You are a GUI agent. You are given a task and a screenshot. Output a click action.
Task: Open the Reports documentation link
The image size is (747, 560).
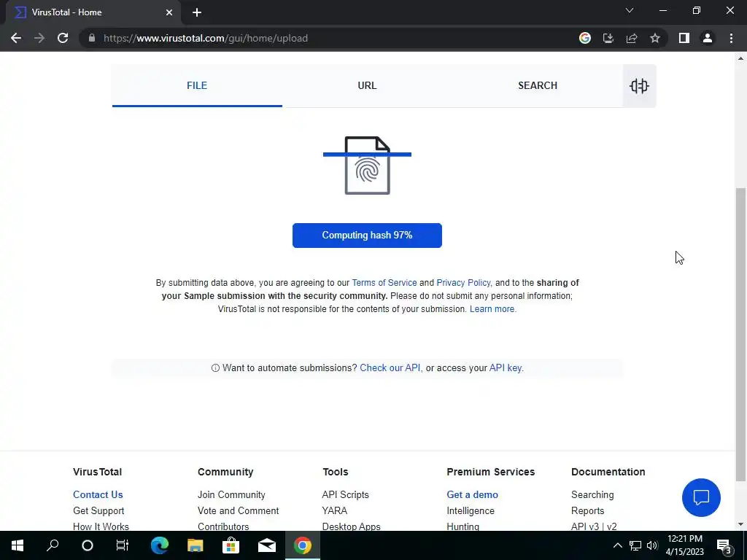coord(587,510)
